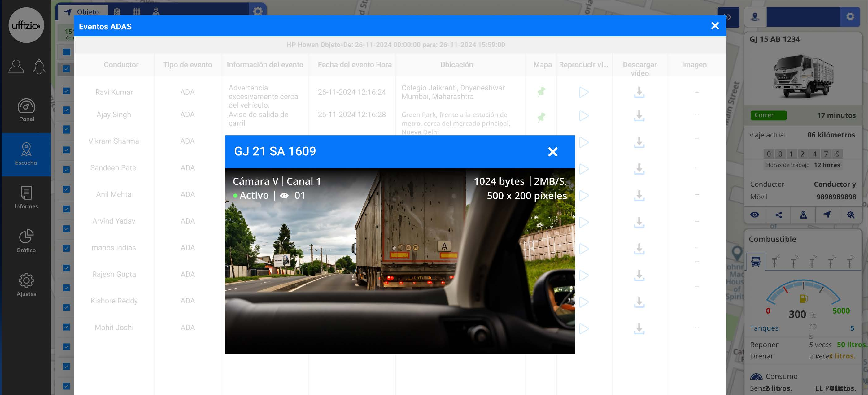Toggle checkbox beside Anil Mehta row

66,189
